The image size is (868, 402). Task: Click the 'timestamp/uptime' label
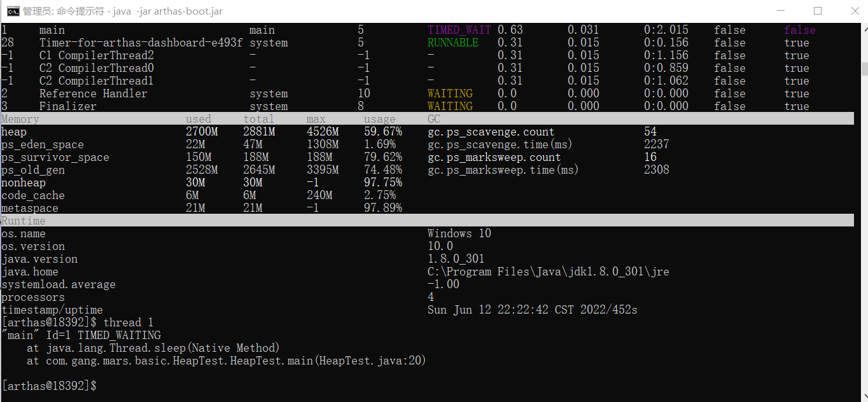click(x=52, y=310)
